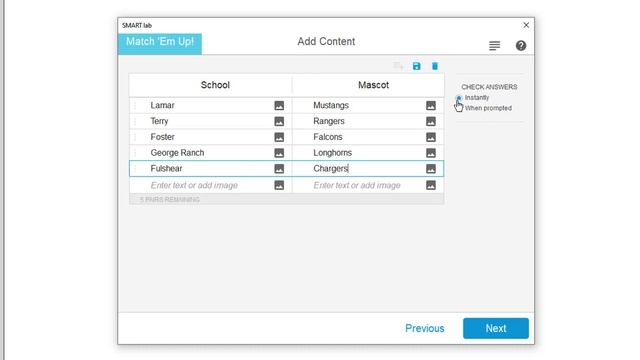
Task: Open the content list lines icon
Action: (x=495, y=46)
